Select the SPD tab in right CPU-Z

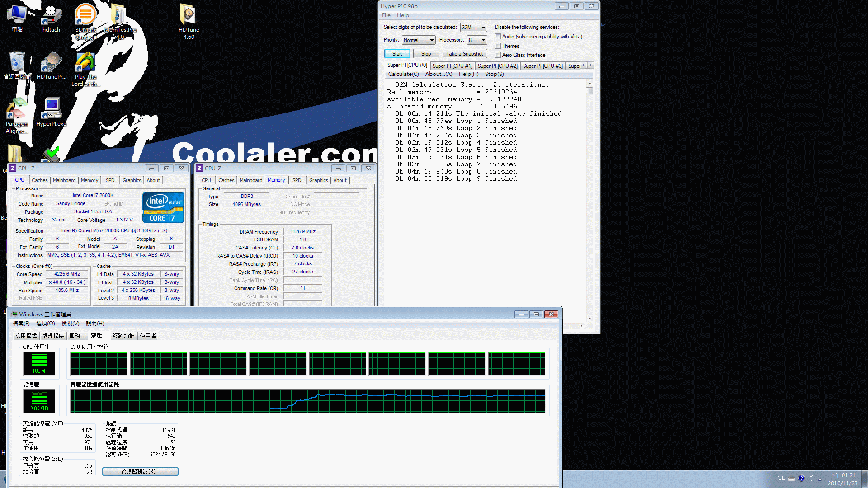click(297, 180)
